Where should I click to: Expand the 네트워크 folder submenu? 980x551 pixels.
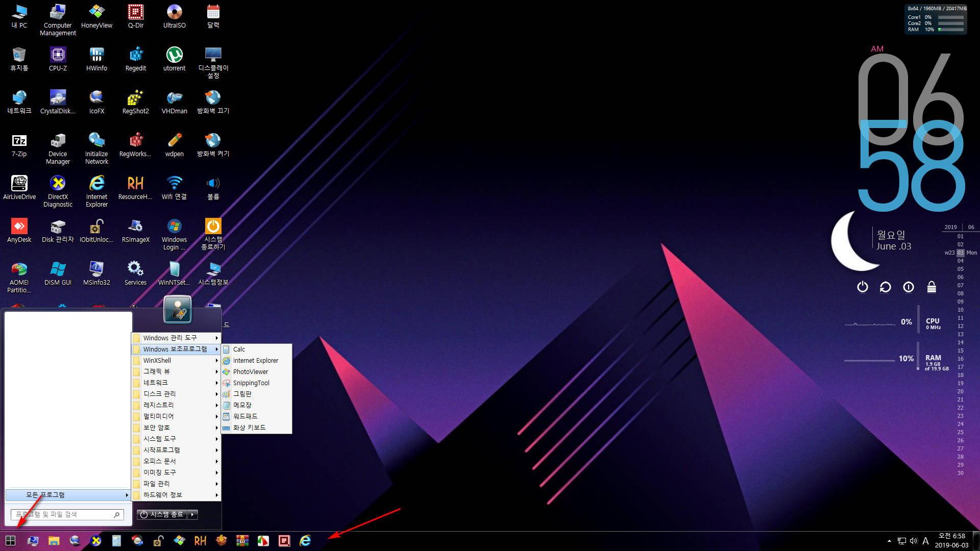(176, 383)
